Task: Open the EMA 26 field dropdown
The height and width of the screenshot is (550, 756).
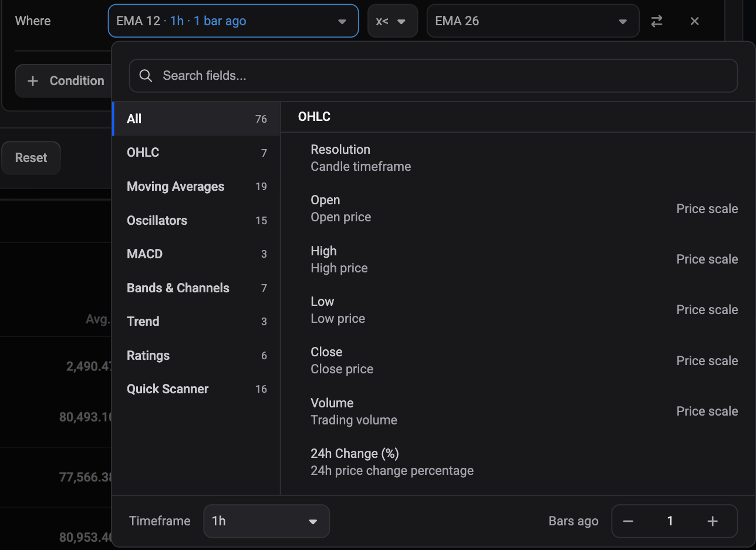Action: point(533,21)
